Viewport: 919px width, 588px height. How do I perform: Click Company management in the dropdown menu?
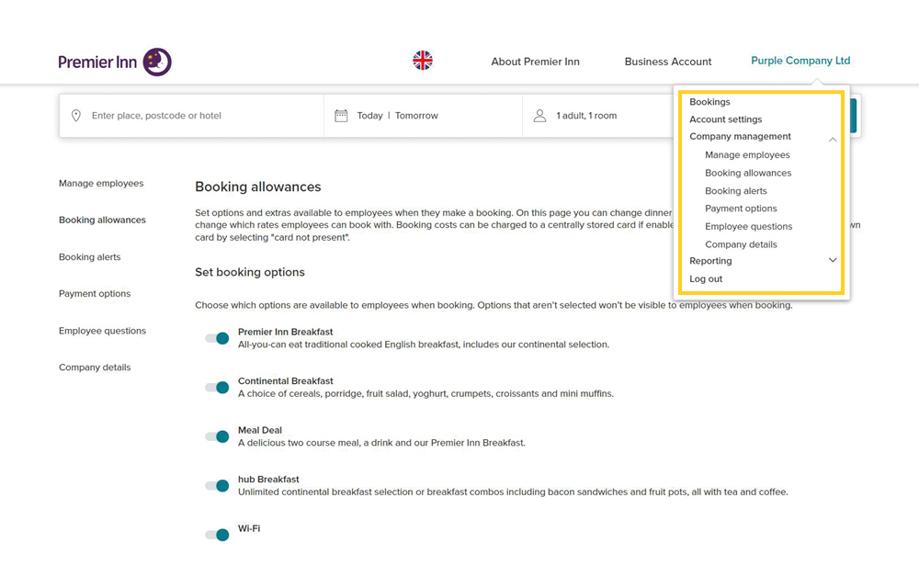[x=740, y=137]
